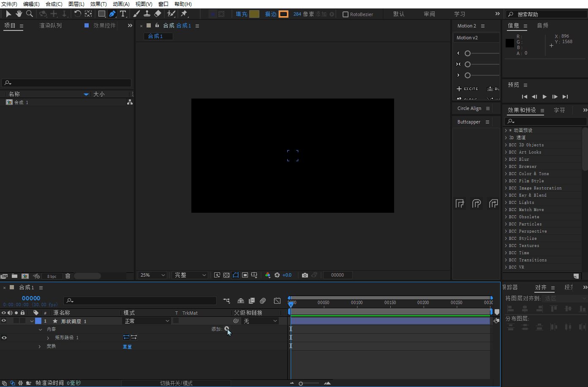
Task: Enable the RotoBezier checkbox
Action: tap(346, 14)
